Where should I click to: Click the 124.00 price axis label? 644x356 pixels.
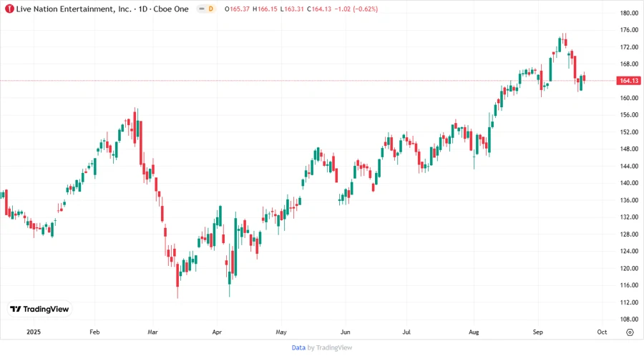(x=629, y=251)
